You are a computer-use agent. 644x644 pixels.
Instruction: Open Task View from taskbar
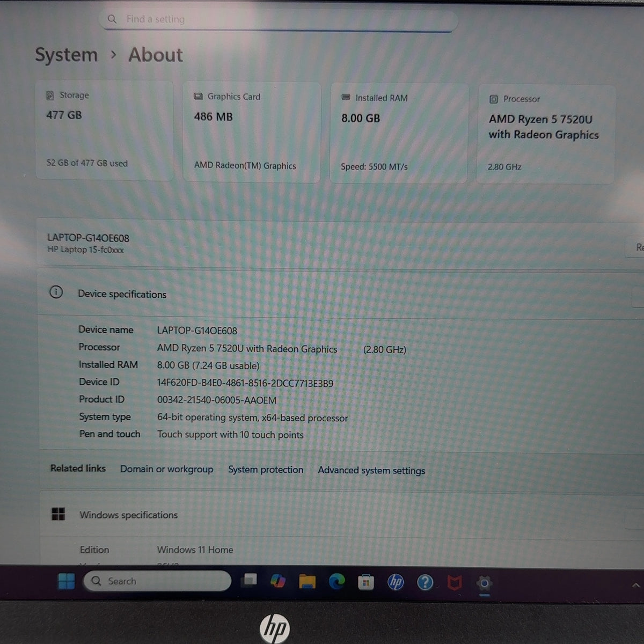[248, 581]
